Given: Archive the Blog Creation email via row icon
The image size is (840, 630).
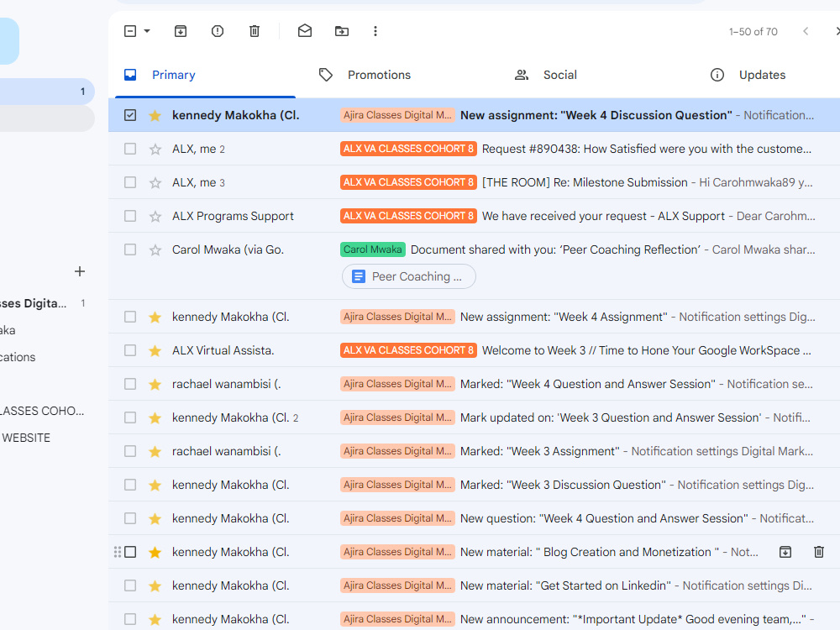Looking at the screenshot, I should (785, 552).
